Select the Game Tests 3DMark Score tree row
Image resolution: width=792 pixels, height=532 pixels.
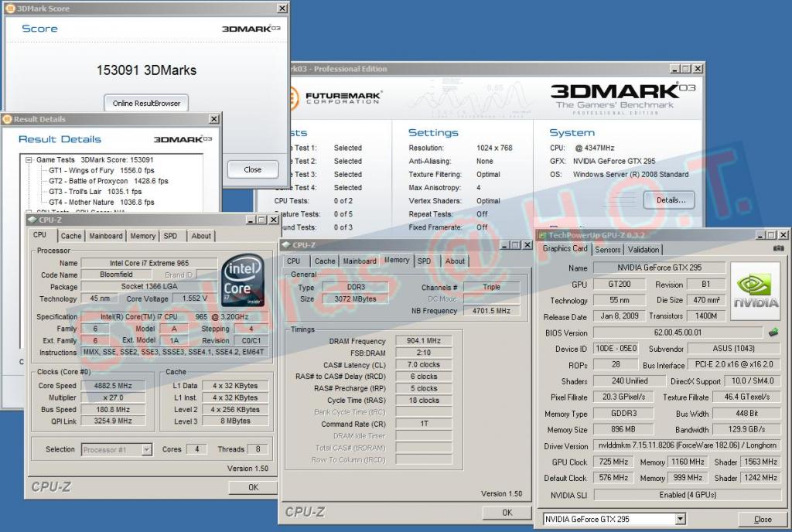pyautogui.click(x=95, y=159)
